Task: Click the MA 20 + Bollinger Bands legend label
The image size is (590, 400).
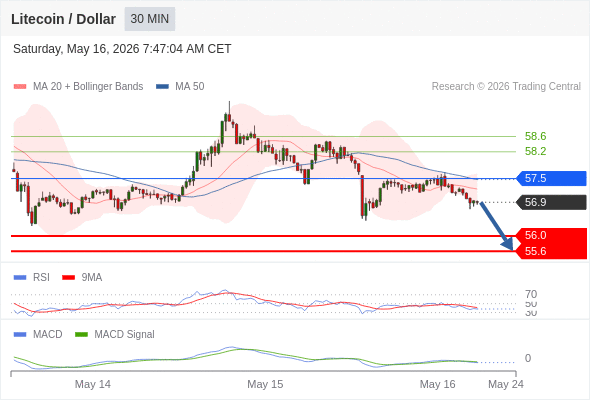Action: 88,87
